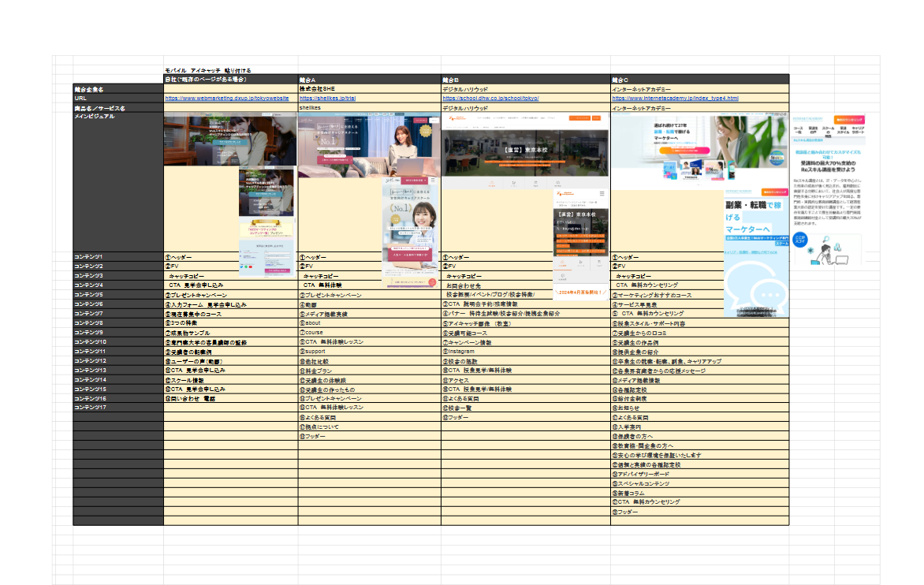Select the 副業・転職 mobile screenshot image

pyautogui.click(x=756, y=252)
